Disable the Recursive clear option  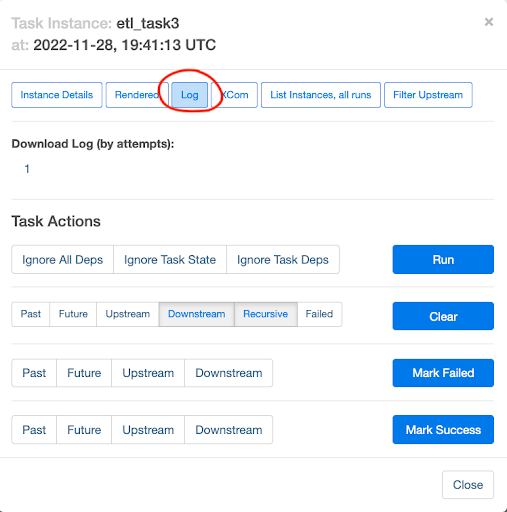coord(266,314)
